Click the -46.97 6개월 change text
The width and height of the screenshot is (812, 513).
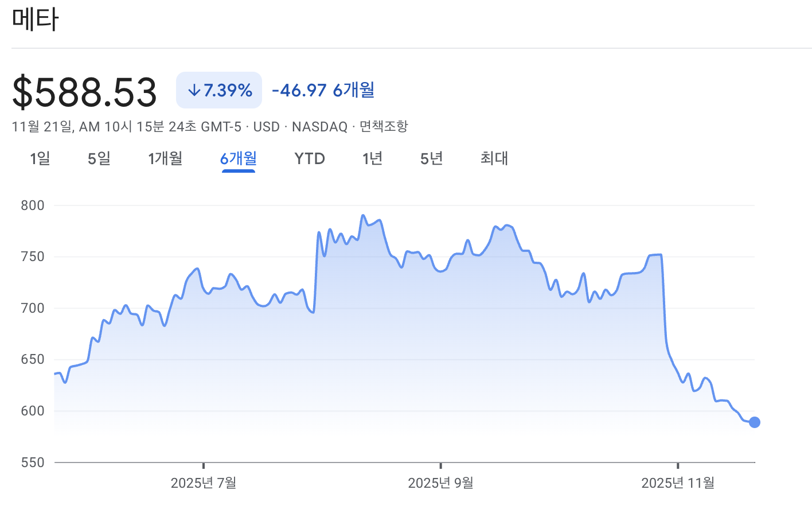click(x=323, y=90)
